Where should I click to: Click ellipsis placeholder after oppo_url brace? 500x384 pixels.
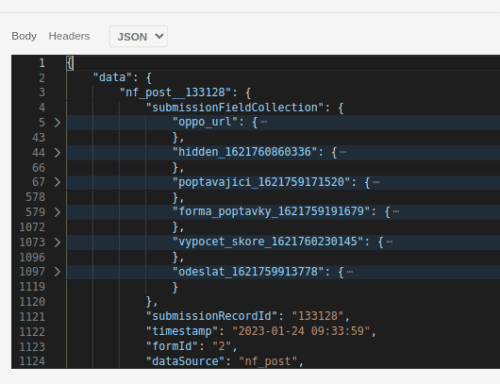[263, 122]
